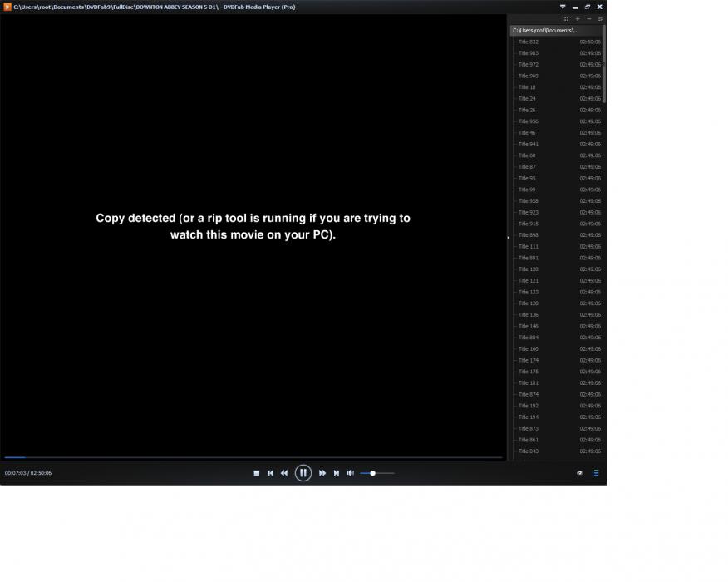Screen dimensions: 728x582
Task: Play Title 832 from the playlist
Action: click(x=557, y=42)
